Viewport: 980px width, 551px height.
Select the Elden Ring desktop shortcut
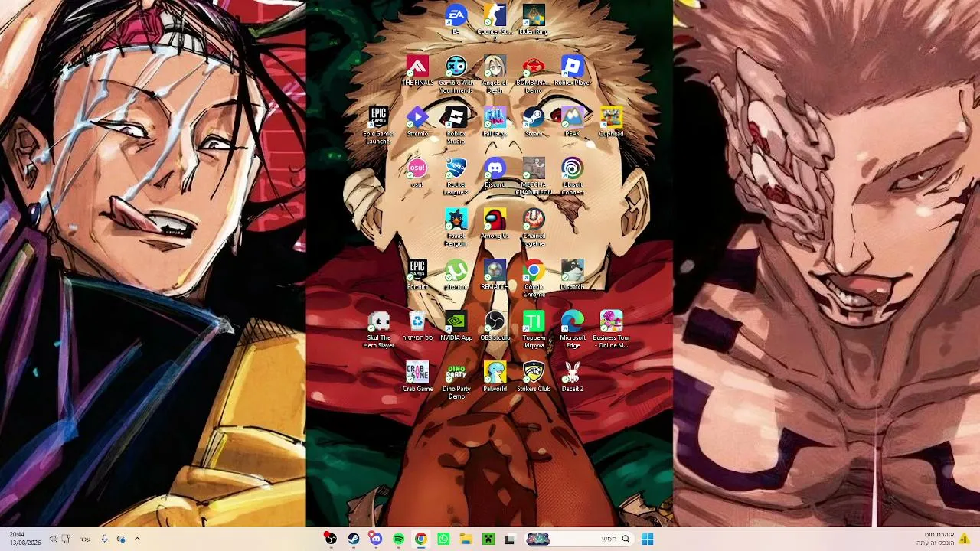tap(534, 20)
